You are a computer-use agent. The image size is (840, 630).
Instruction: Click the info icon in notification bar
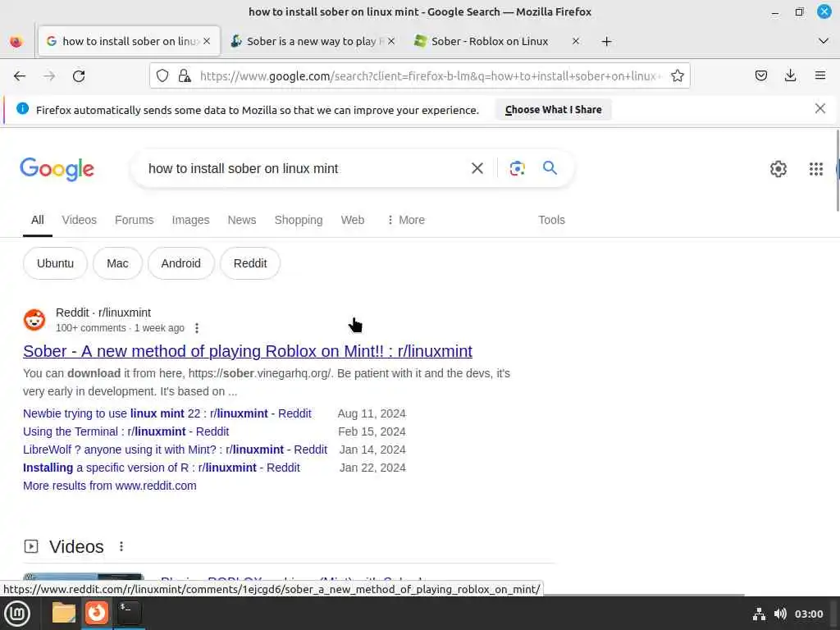point(22,109)
